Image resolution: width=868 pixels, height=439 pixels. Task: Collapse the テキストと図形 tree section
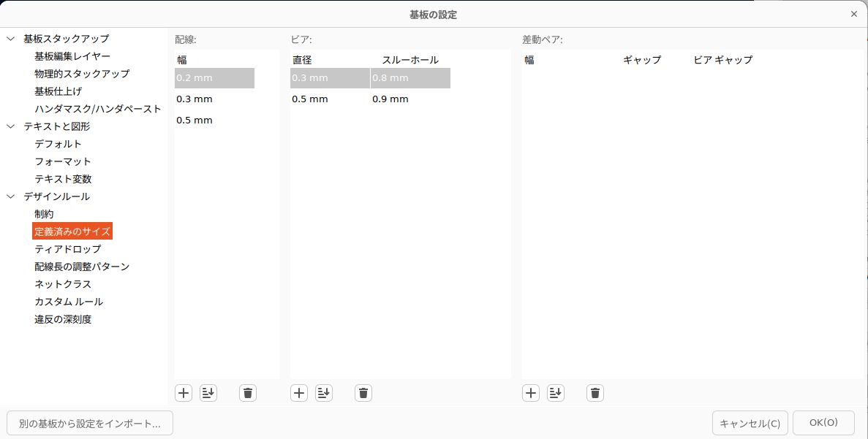11,126
